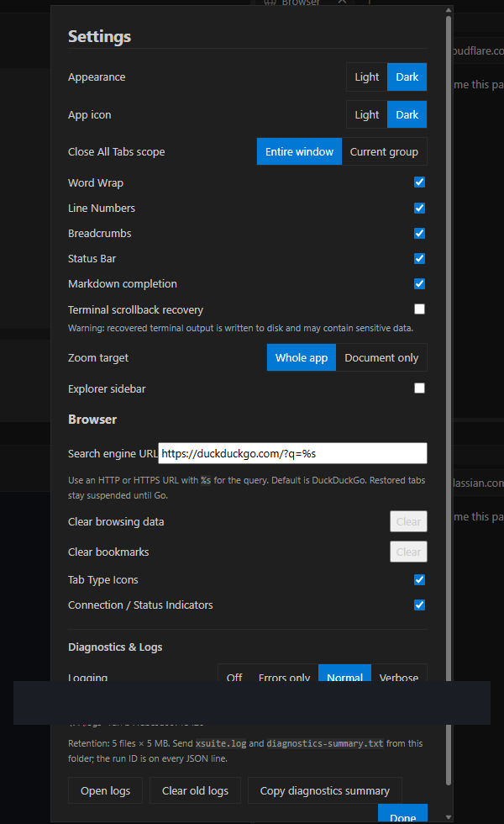The height and width of the screenshot is (824, 504).
Task: Click the Retention info text
Action: 245,751
